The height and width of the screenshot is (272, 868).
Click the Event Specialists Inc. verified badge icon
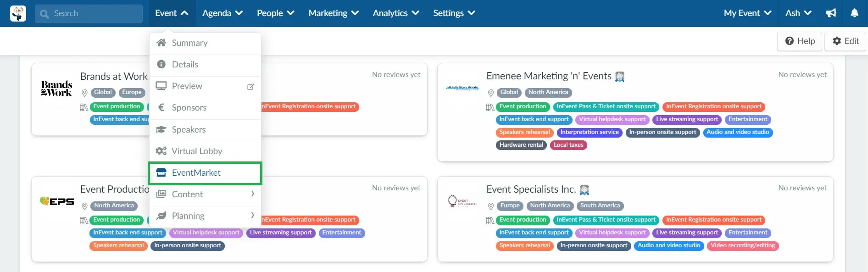[x=584, y=190]
